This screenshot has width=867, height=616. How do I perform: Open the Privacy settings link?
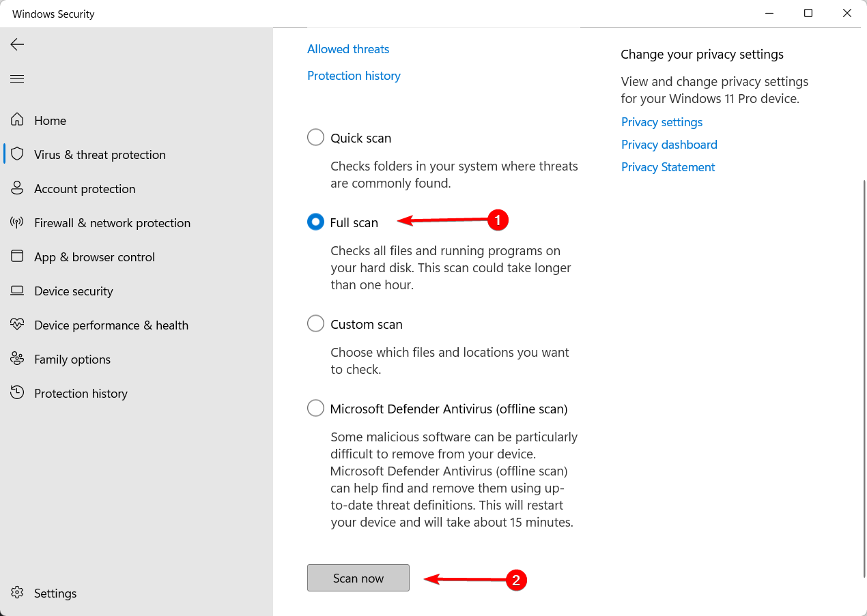point(662,122)
